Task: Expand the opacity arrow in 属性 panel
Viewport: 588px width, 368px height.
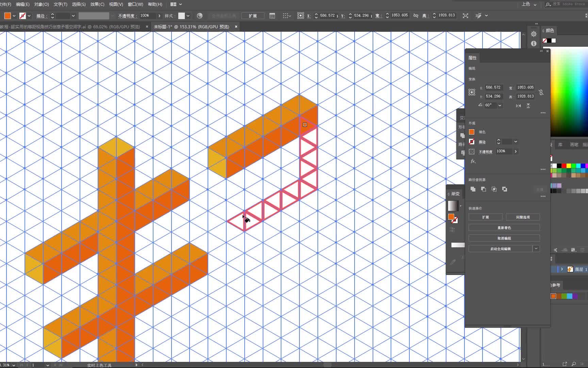Action: coord(516,151)
